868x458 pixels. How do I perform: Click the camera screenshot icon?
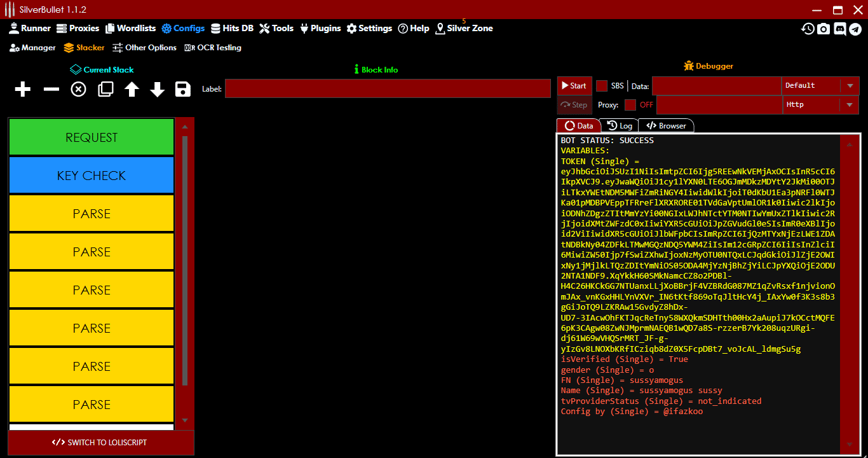tap(824, 29)
